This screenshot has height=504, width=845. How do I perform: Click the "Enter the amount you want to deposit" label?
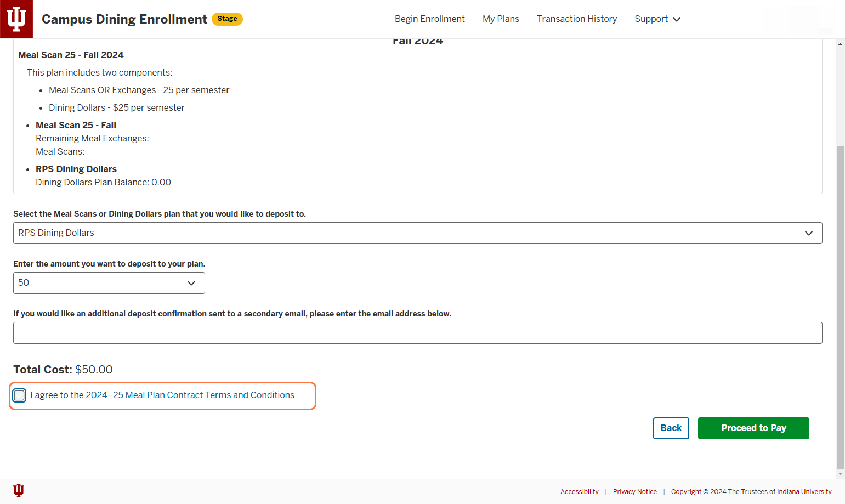coord(109,264)
